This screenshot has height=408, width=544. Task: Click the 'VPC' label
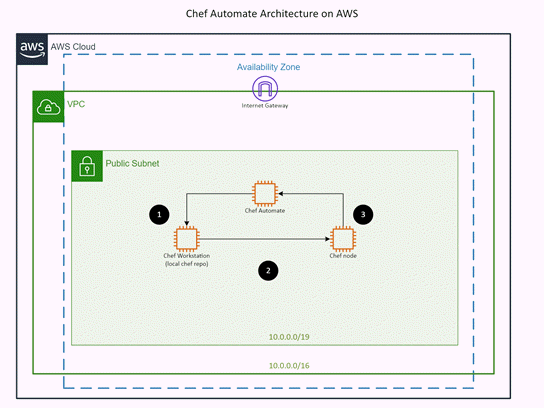pos(76,104)
